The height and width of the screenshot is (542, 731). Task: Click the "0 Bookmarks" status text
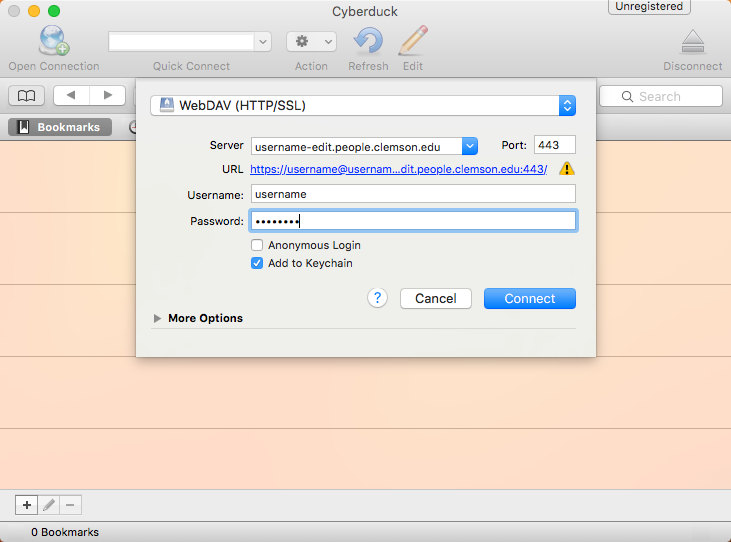tap(65, 532)
